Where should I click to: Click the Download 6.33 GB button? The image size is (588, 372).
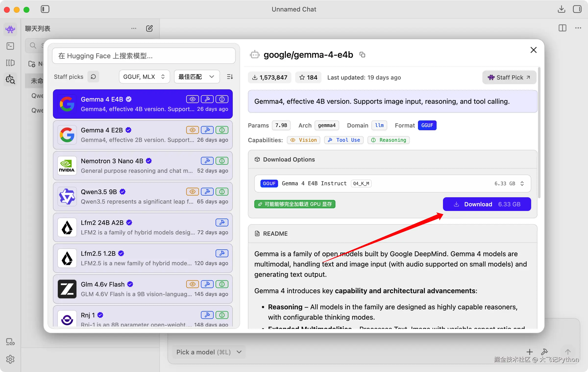(x=487, y=204)
